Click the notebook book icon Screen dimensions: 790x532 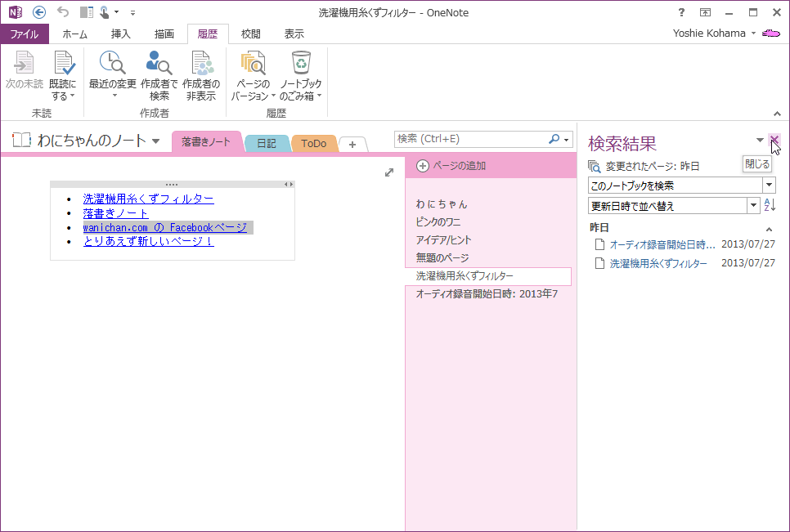(x=21, y=140)
